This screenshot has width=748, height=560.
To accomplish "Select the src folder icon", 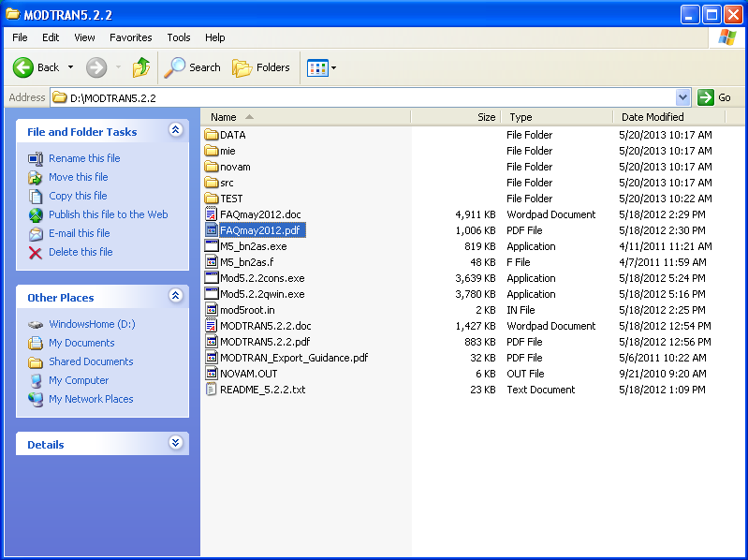I will pyautogui.click(x=211, y=183).
